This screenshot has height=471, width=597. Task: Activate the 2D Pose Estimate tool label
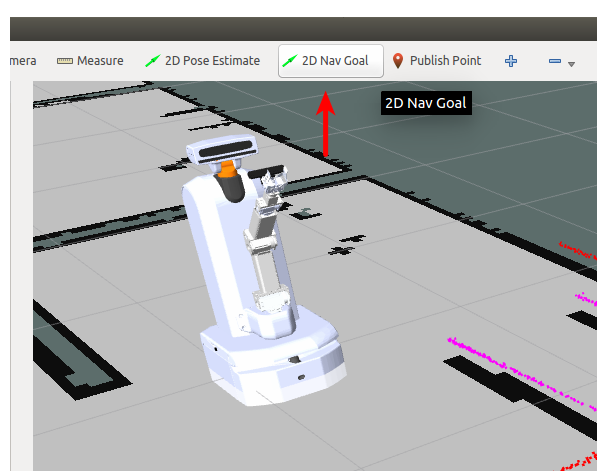[212, 61]
